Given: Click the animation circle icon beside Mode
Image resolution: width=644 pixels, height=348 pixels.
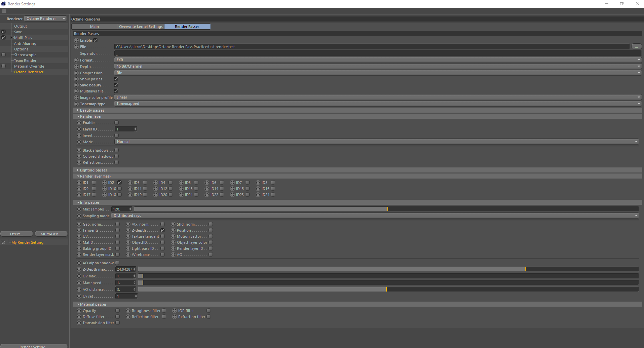Looking at the screenshot, I should 79,142.
